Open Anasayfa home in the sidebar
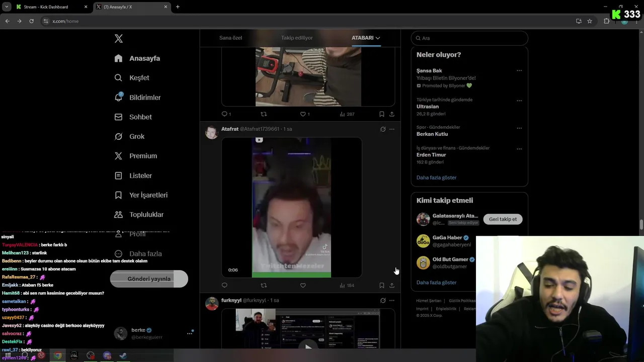The height and width of the screenshot is (362, 644). pos(137,58)
